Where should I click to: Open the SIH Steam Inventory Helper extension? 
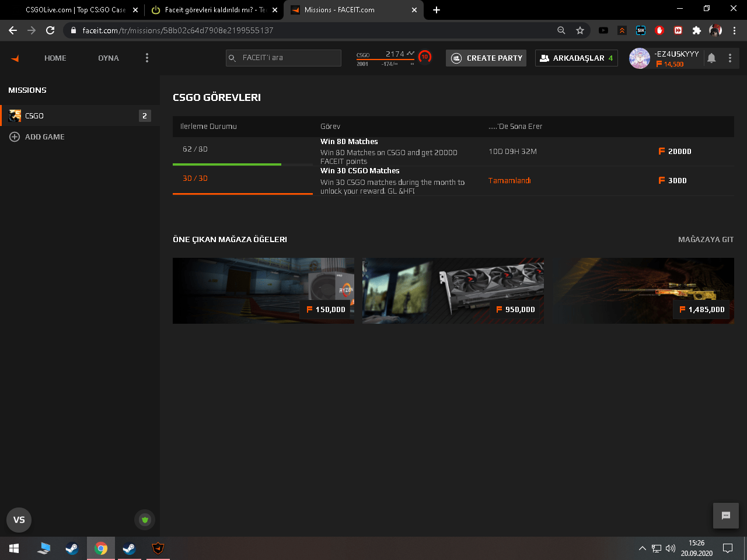point(641,30)
